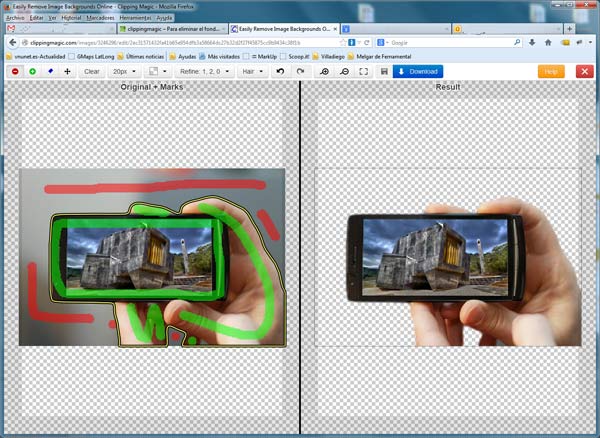The image size is (600, 438).
Task: Select the blue eraser tool
Action: click(x=50, y=72)
